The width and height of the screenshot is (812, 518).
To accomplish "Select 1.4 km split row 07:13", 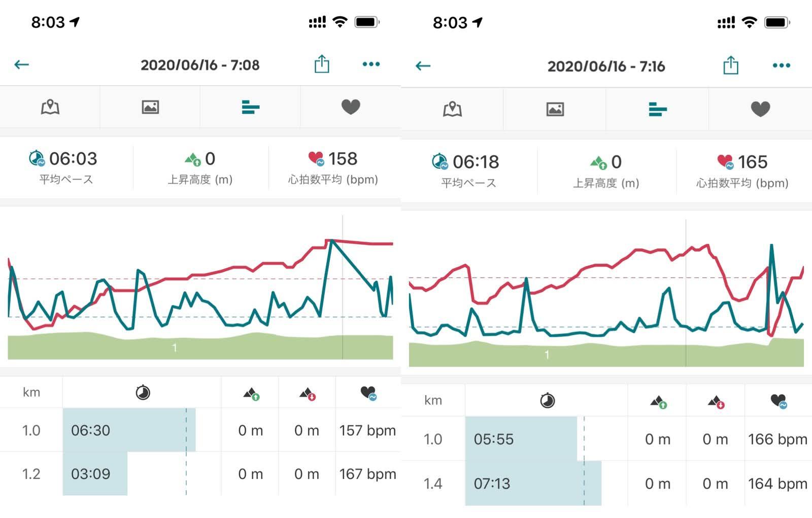I will point(533,483).
